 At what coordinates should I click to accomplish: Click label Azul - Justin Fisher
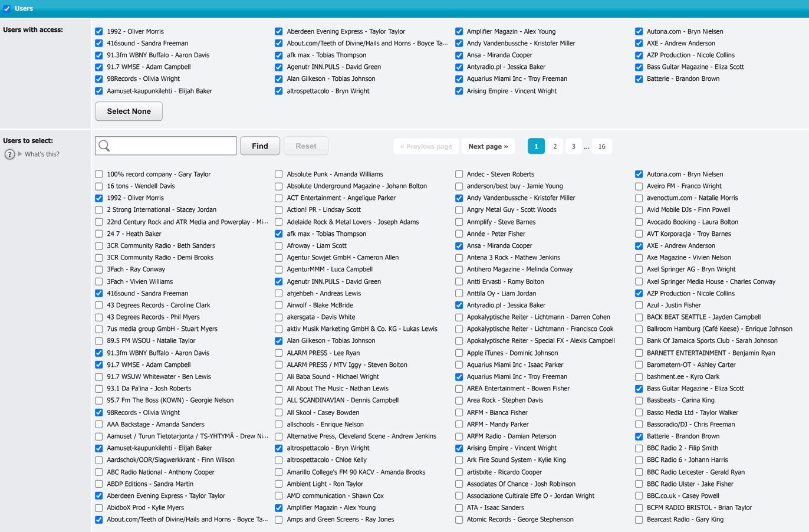click(674, 306)
